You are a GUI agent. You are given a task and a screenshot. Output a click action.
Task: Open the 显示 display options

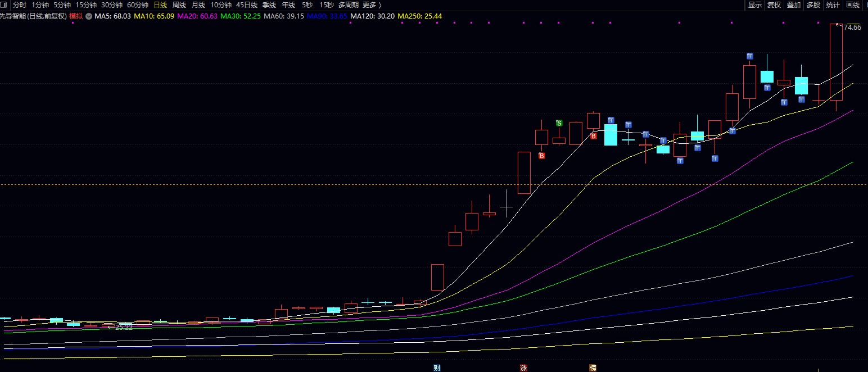coord(755,5)
